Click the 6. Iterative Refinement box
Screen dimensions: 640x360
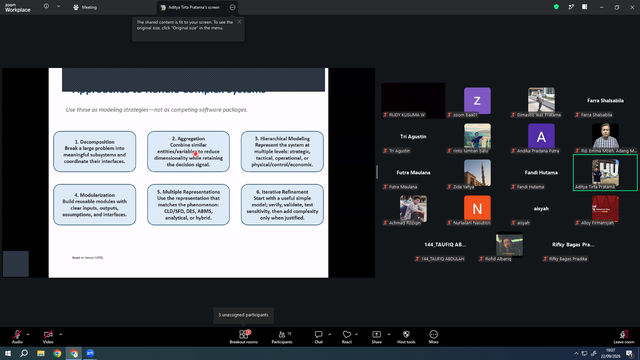(x=282, y=204)
